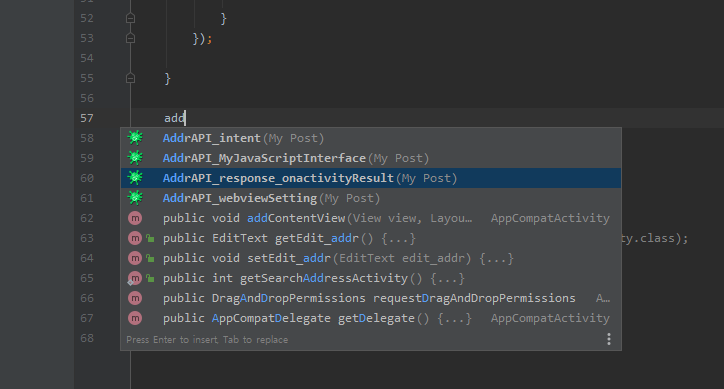Click template icon beside AddrAPI_MyJavaScriptInterface

(135, 158)
